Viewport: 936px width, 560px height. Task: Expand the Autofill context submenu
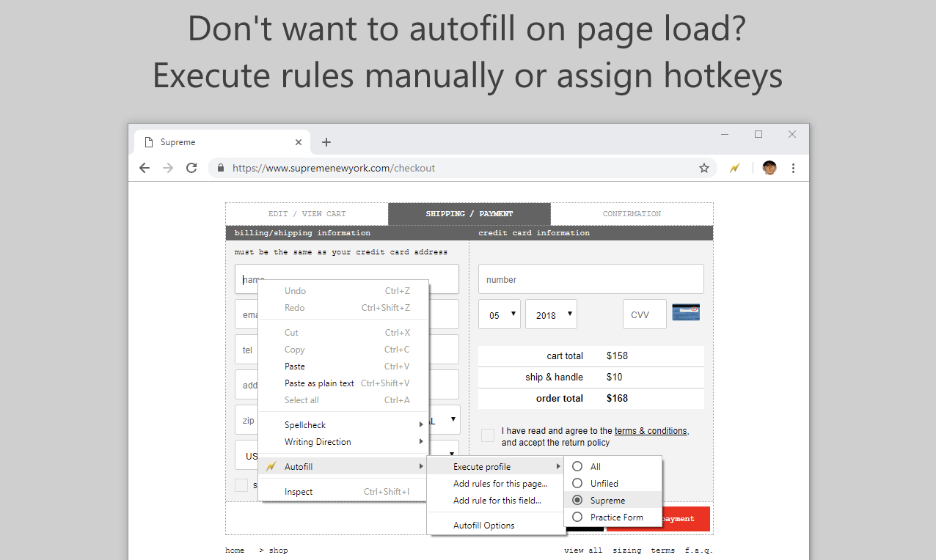pos(343,466)
